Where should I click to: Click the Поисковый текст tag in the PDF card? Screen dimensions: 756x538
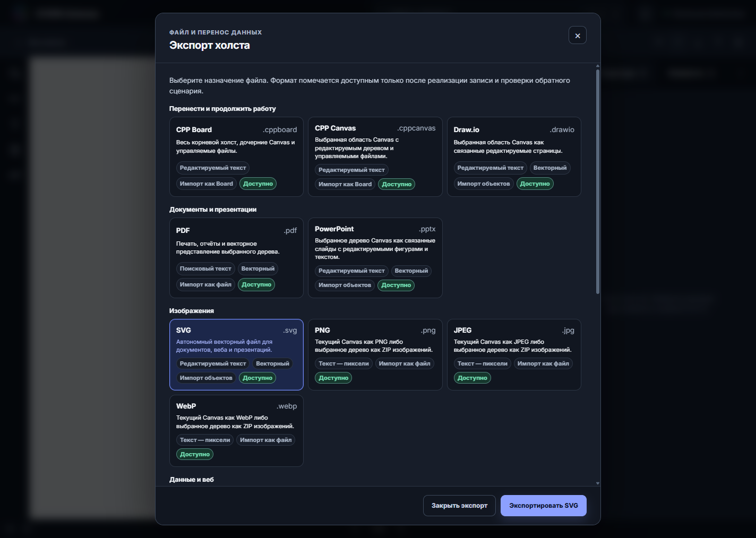[205, 268]
